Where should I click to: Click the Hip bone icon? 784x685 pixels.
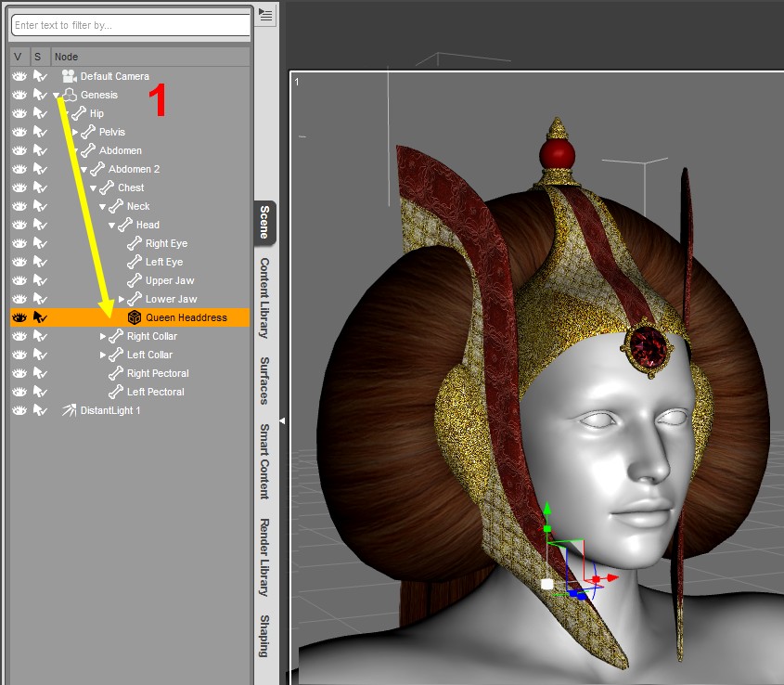79,113
